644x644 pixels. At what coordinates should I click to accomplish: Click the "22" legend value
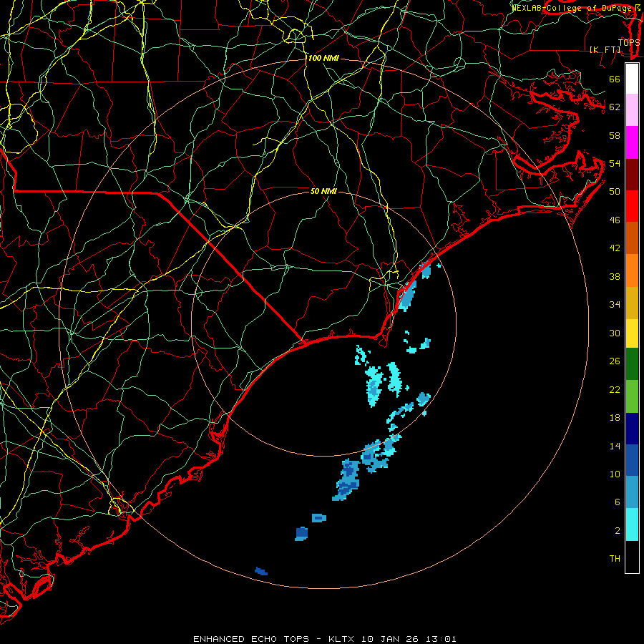pyautogui.click(x=615, y=389)
